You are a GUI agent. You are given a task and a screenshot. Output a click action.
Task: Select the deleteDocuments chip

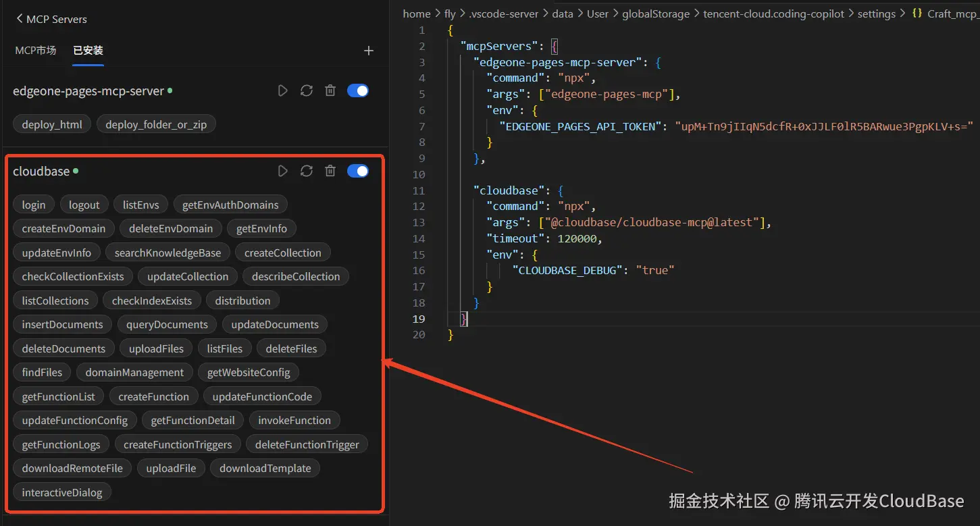pos(63,348)
